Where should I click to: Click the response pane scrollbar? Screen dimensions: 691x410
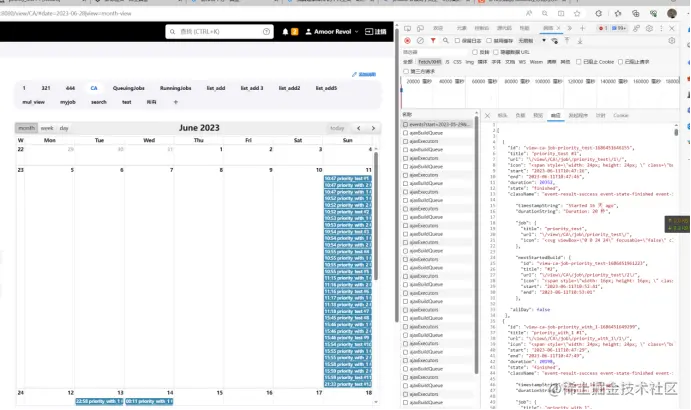click(x=676, y=131)
